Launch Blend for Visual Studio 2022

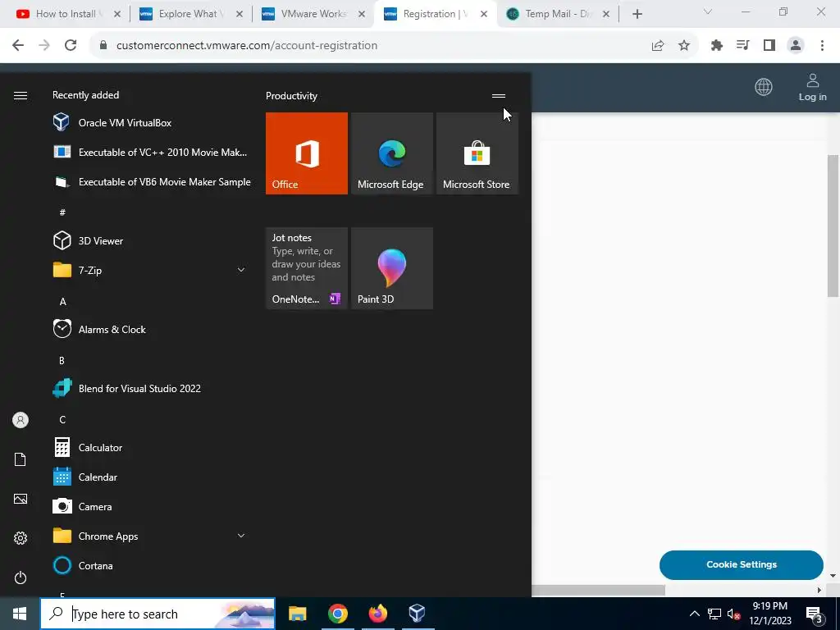(x=152, y=388)
